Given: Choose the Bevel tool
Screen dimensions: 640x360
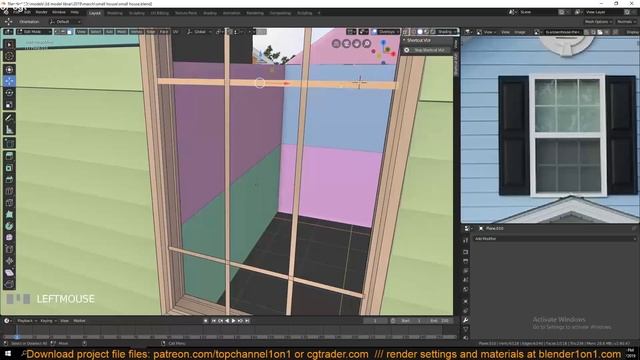Looking at the screenshot, I should 9,180.
